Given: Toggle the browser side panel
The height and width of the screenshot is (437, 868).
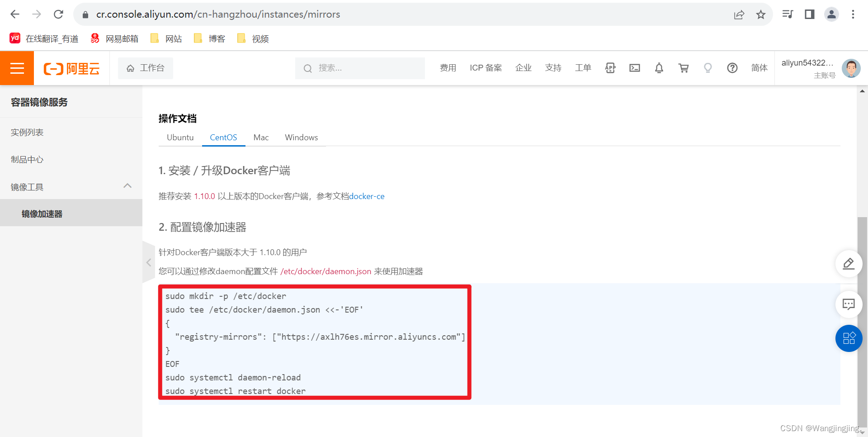Looking at the screenshot, I should [810, 14].
